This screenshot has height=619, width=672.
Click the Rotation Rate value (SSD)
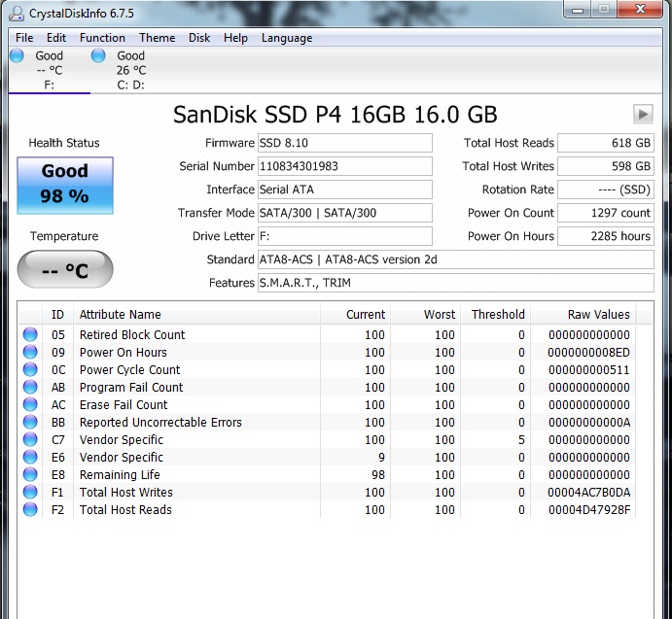tap(606, 189)
